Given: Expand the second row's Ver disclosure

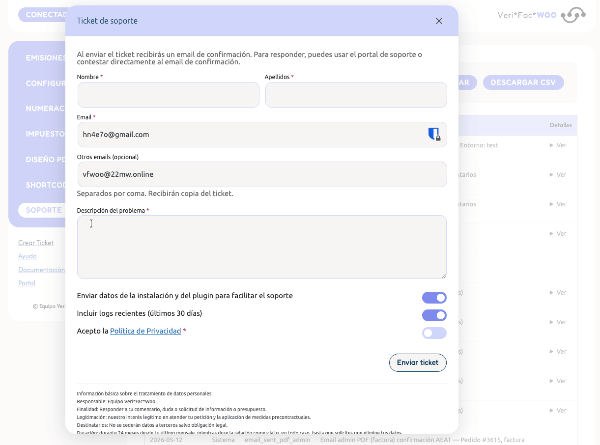Looking at the screenshot, I should pos(558,175).
